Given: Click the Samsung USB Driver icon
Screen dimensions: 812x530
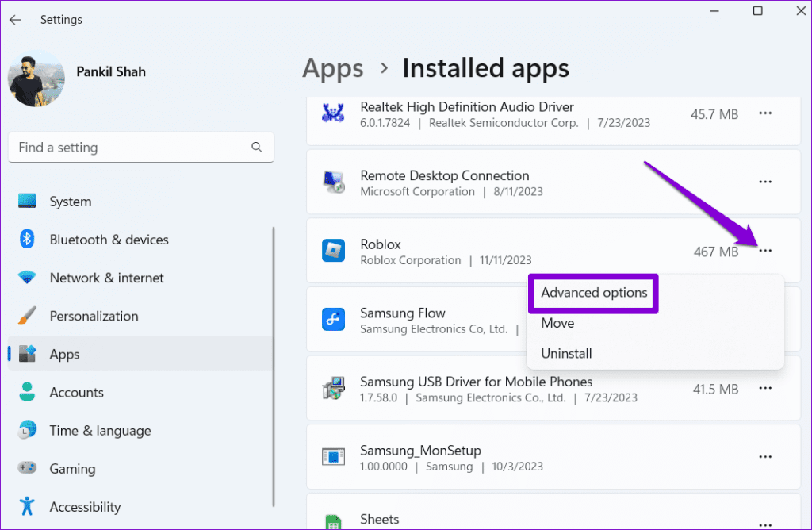Looking at the screenshot, I should point(332,389).
